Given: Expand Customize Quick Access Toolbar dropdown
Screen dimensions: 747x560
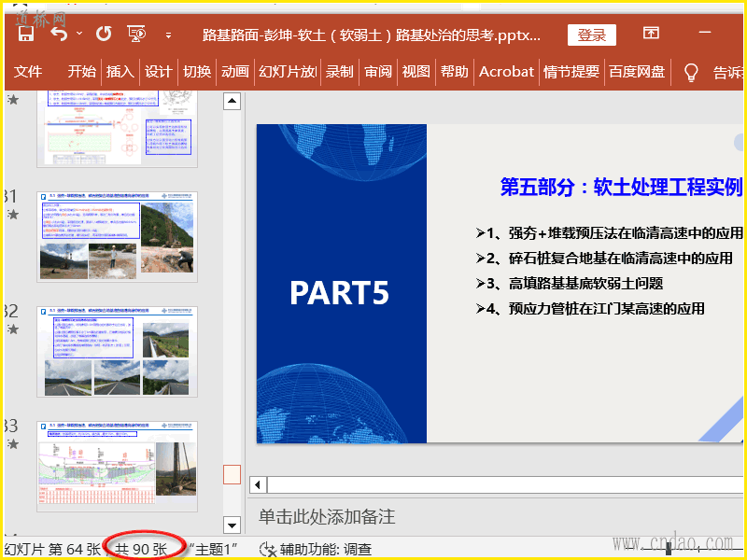Looking at the screenshot, I should click(168, 35).
